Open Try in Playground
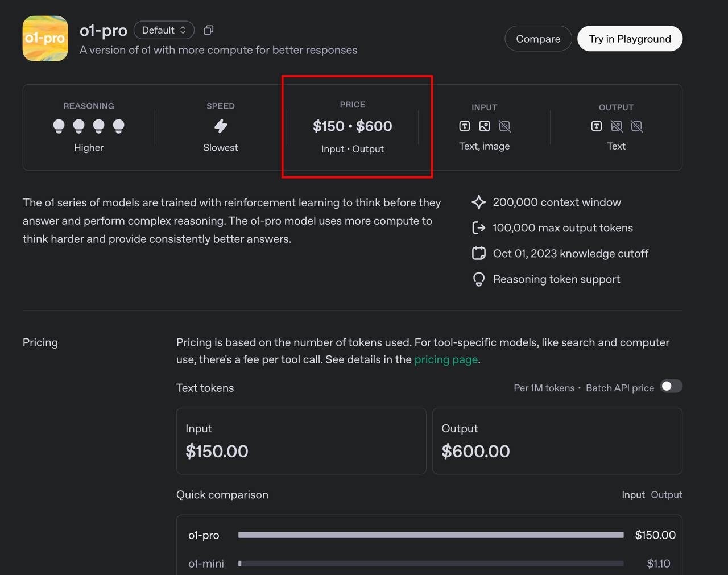This screenshot has width=728, height=575. pos(630,39)
